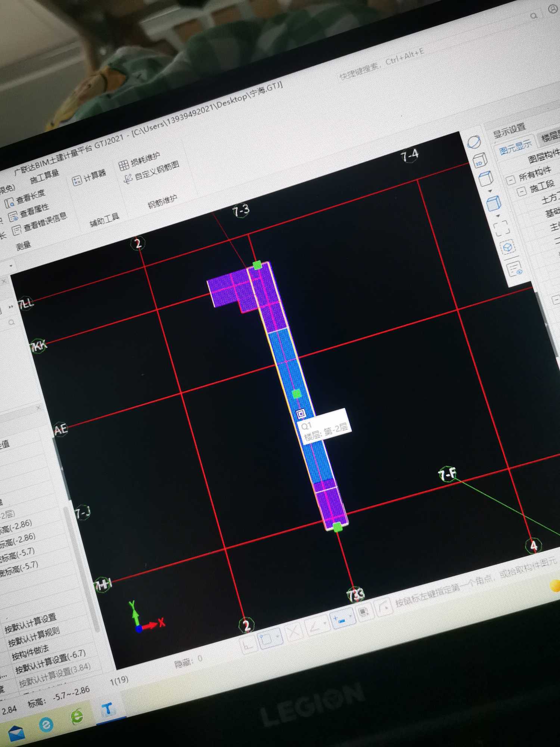Collapse the 所有构件 tree node

510,180
